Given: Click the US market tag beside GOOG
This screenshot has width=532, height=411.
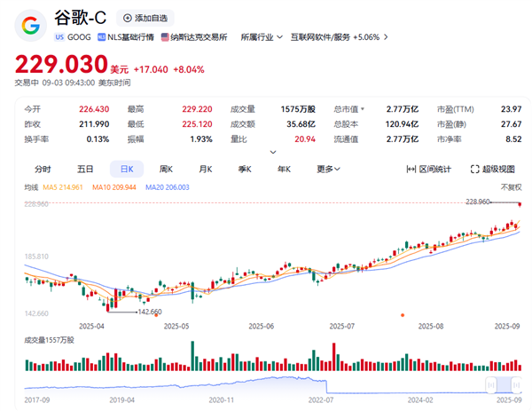Looking at the screenshot, I should [60, 37].
